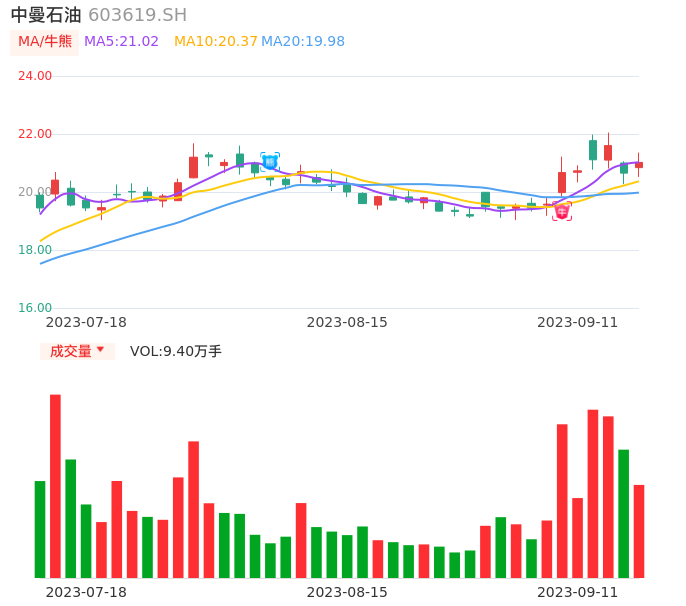Click the MA10:20.37 legend label
Image resolution: width=686 pixels, height=606 pixels.
[x=216, y=42]
